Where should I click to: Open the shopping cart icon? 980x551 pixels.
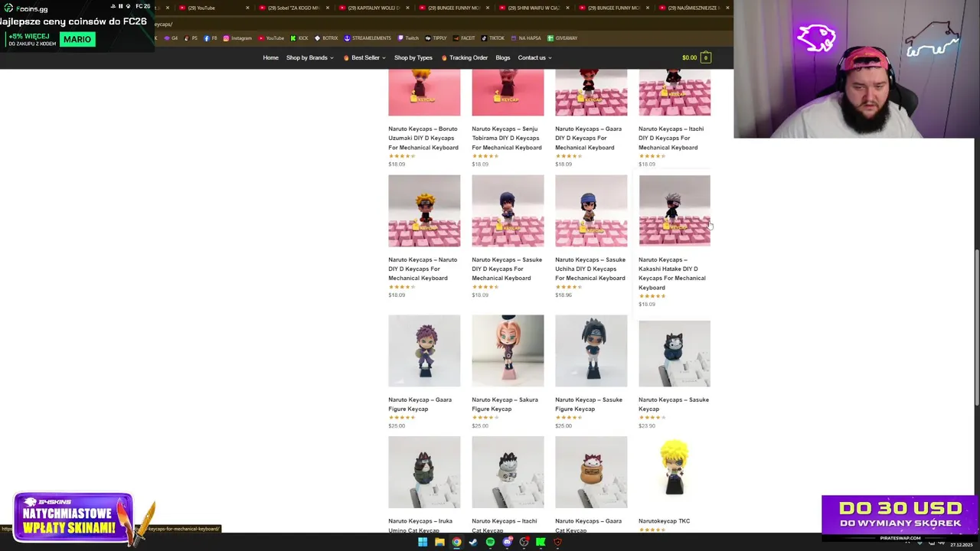coord(706,57)
